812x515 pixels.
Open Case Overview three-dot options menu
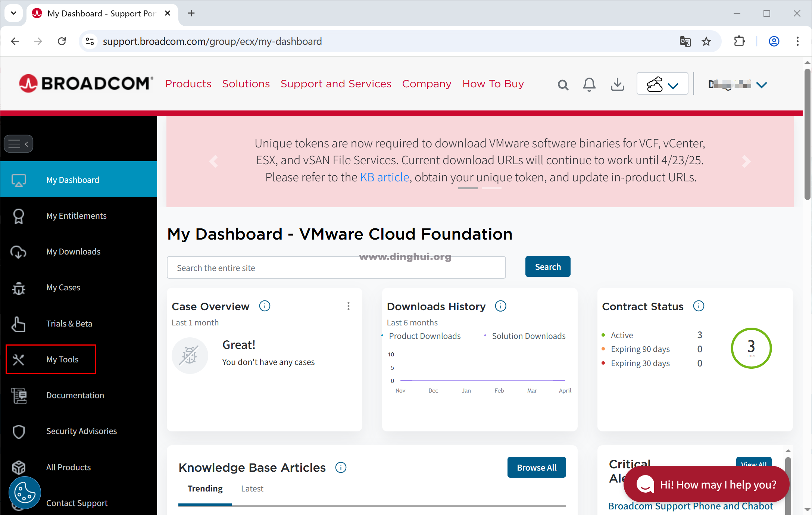tap(349, 306)
